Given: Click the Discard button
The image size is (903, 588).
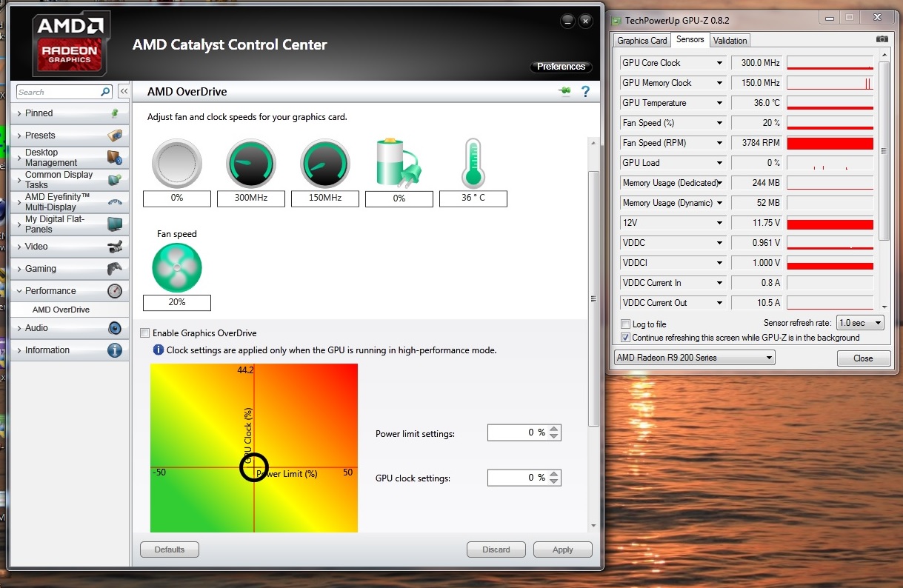Looking at the screenshot, I should 496,549.
